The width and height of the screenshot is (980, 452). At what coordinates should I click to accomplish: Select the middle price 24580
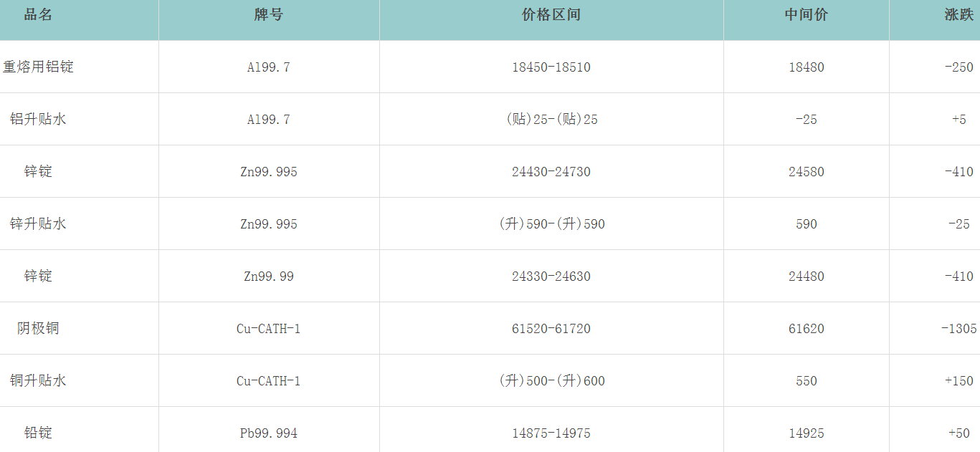pyautogui.click(x=807, y=172)
